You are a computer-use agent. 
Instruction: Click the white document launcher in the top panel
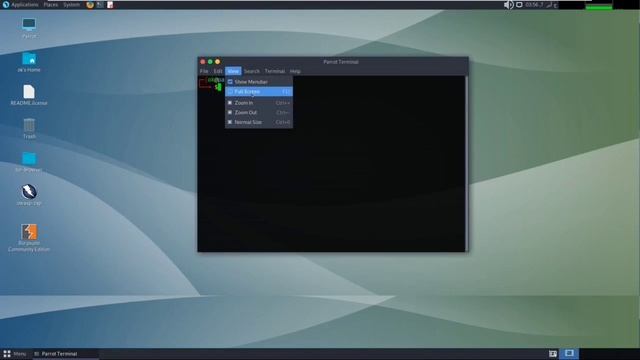110,4
